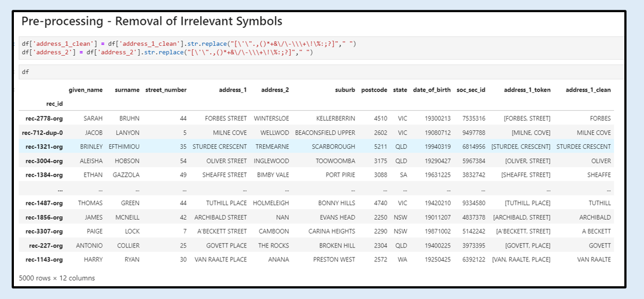Click the address_2 column header
Image resolution: width=644 pixels, height=299 pixels.
pos(275,90)
